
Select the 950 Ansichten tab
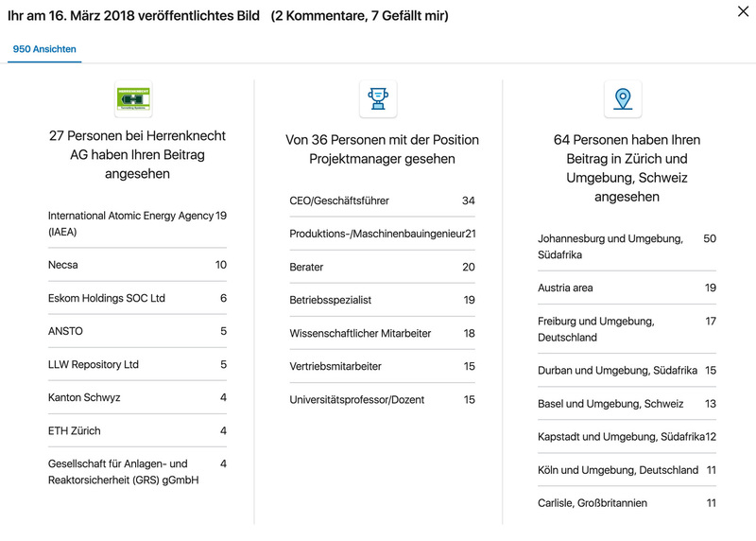[44, 49]
